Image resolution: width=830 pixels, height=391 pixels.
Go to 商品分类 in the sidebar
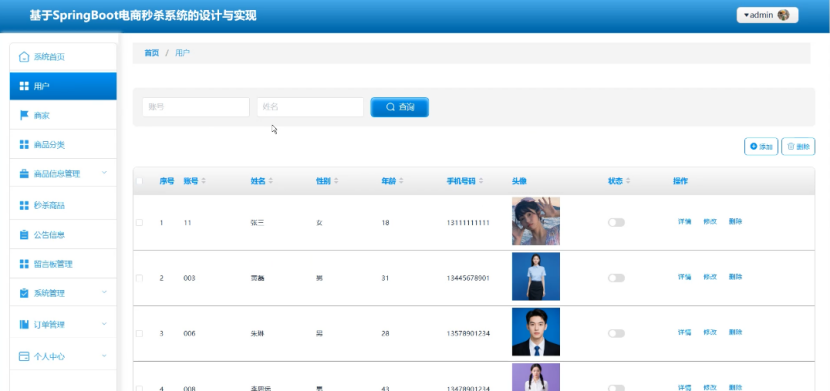63,144
